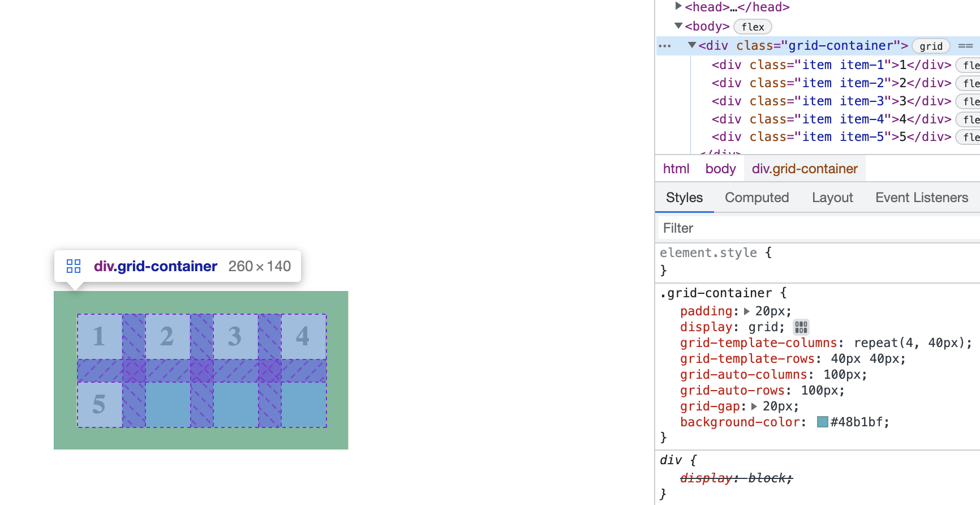Toggle the flex badge on the item-3 row
The width and height of the screenshot is (980, 505).
coord(969,101)
